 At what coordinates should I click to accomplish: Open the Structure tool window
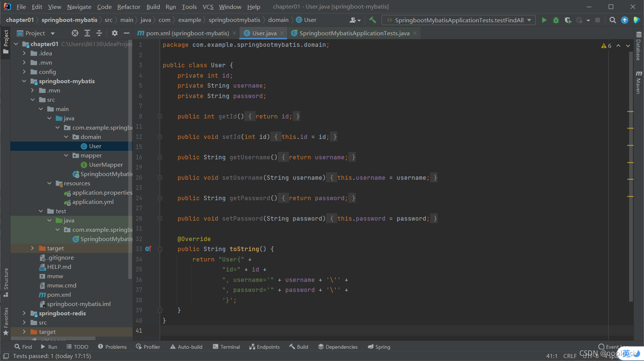(x=6, y=282)
